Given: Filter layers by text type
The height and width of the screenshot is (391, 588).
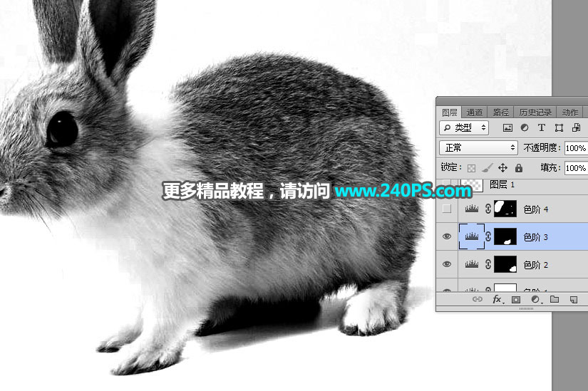Looking at the screenshot, I should 541,127.
